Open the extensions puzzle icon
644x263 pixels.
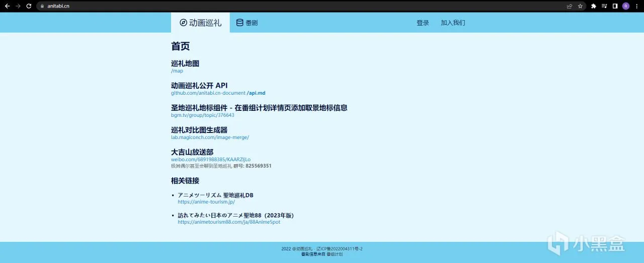point(594,6)
